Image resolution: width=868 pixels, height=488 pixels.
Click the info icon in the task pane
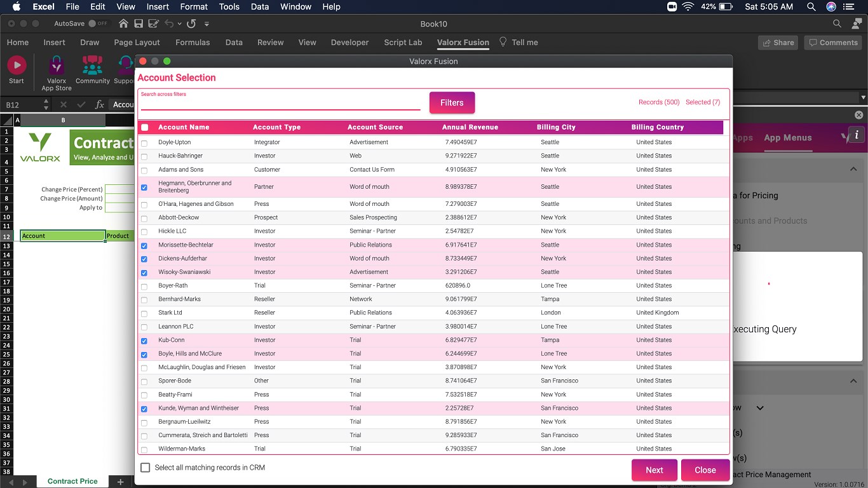(x=857, y=135)
